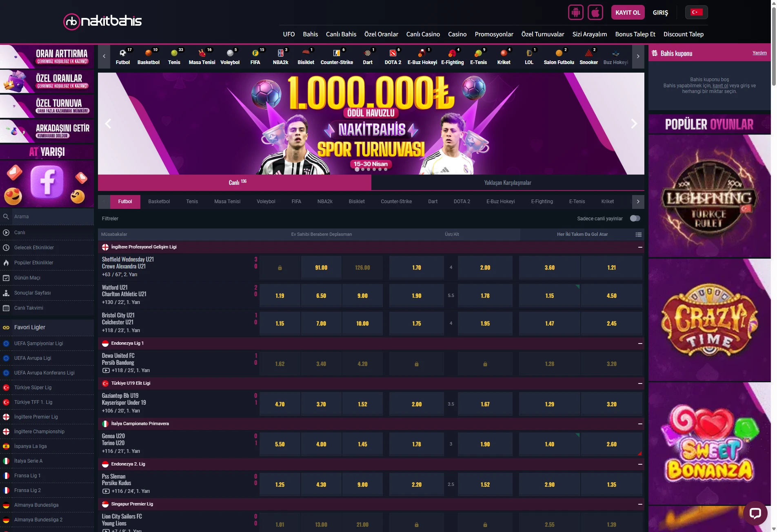Collapse the Türkiye U19 Elit Ligi section
777x532 pixels.
(x=640, y=383)
